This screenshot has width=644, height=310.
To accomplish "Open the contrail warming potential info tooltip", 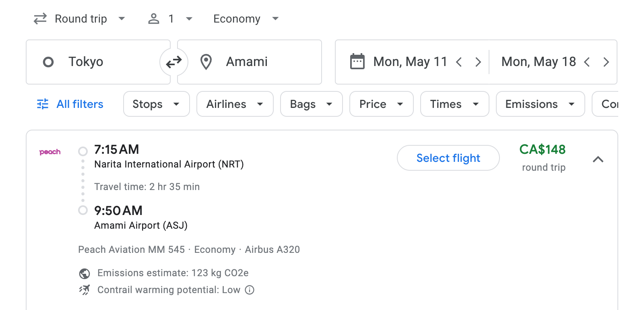I will pyautogui.click(x=249, y=290).
